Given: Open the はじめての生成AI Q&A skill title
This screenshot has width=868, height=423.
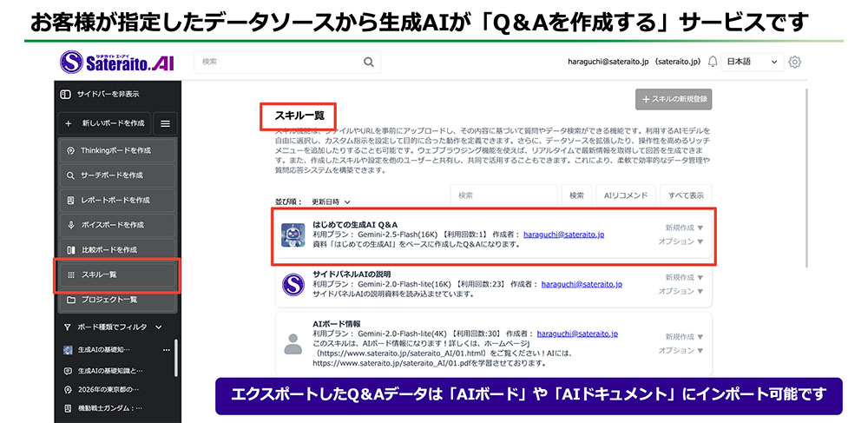Looking at the screenshot, I should pos(355,224).
